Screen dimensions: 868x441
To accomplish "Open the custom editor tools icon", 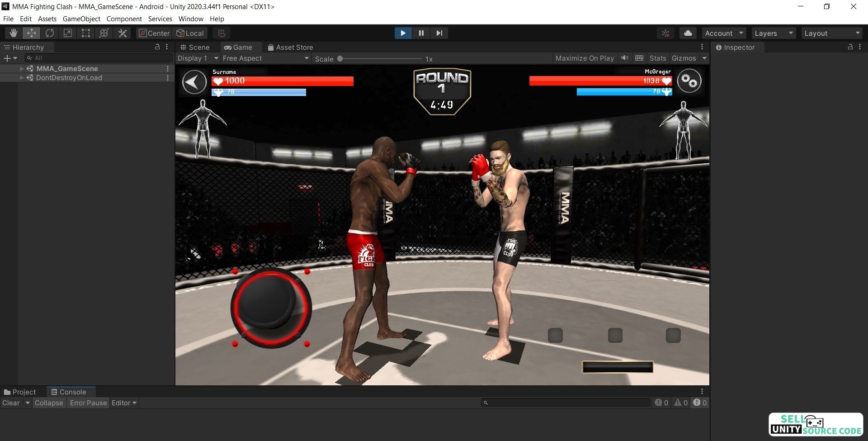I will pos(122,33).
